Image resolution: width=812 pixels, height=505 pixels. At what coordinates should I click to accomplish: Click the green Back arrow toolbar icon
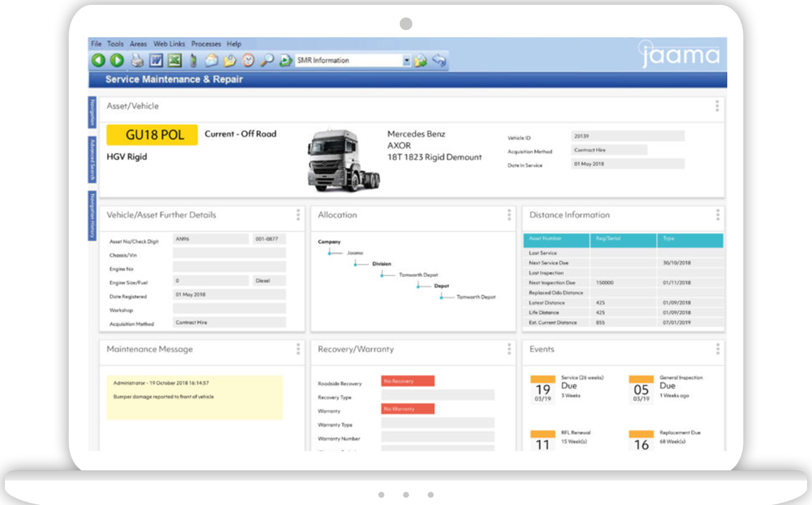(x=99, y=60)
